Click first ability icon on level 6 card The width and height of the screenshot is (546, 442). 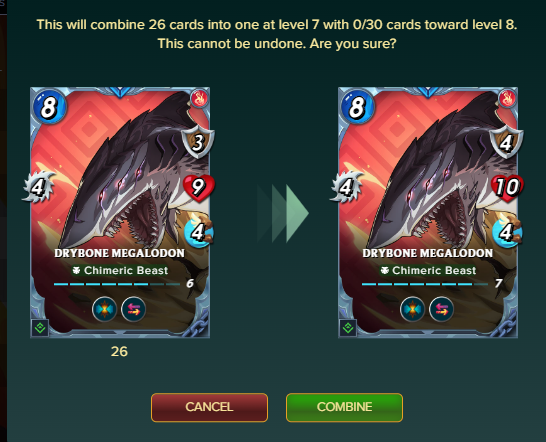pyautogui.click(x=104, y=309)
